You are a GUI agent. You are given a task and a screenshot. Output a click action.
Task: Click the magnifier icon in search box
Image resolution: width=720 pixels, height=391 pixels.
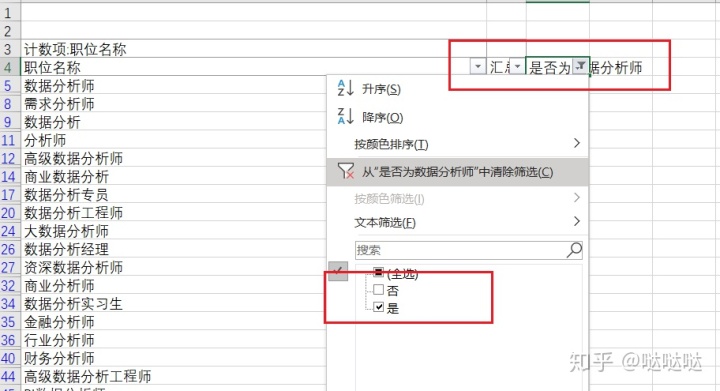click(x=574, y=250)
